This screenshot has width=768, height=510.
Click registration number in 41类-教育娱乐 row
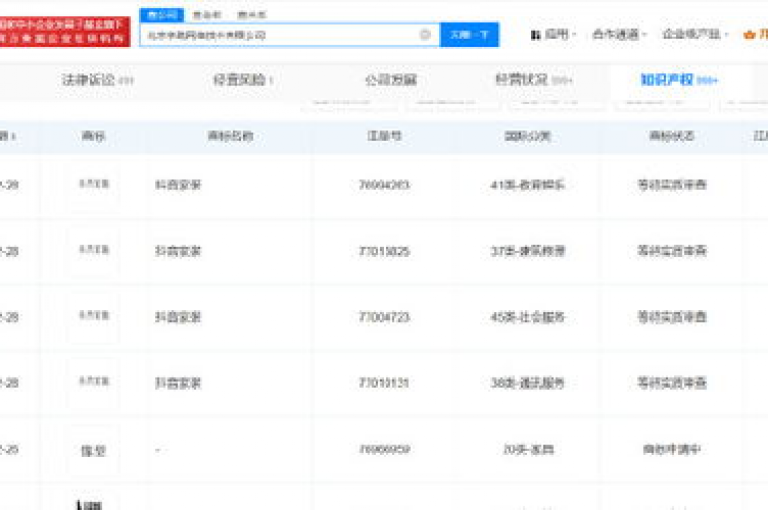[x=384, y=185]
